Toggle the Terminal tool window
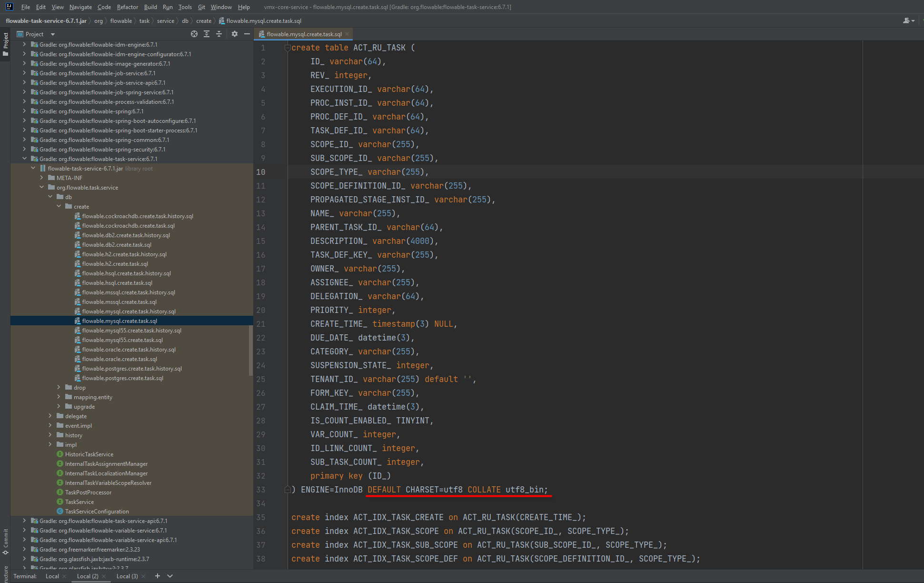924x583 pixels. click(25, 576)
